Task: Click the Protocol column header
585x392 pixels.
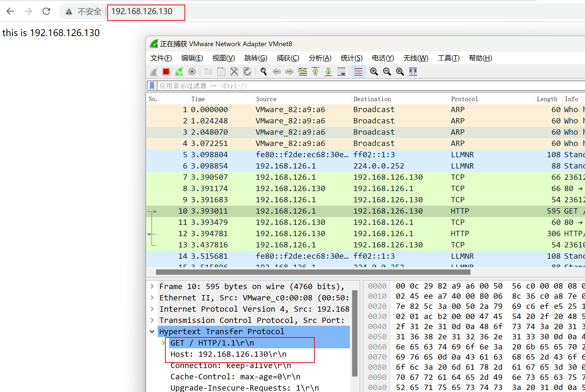Action: point(464,99)
